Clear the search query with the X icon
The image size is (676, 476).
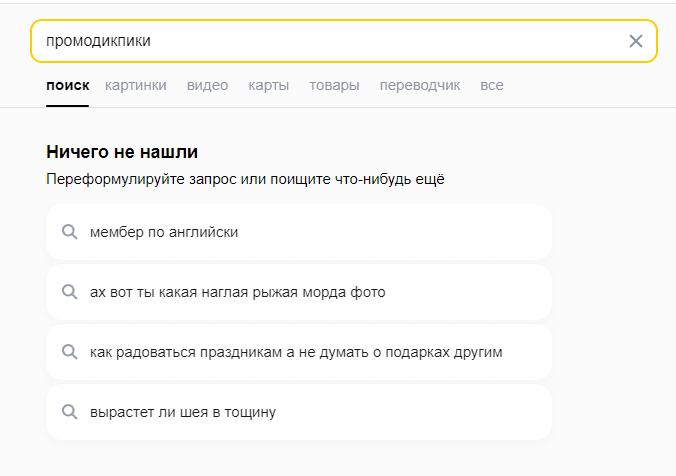636,41
